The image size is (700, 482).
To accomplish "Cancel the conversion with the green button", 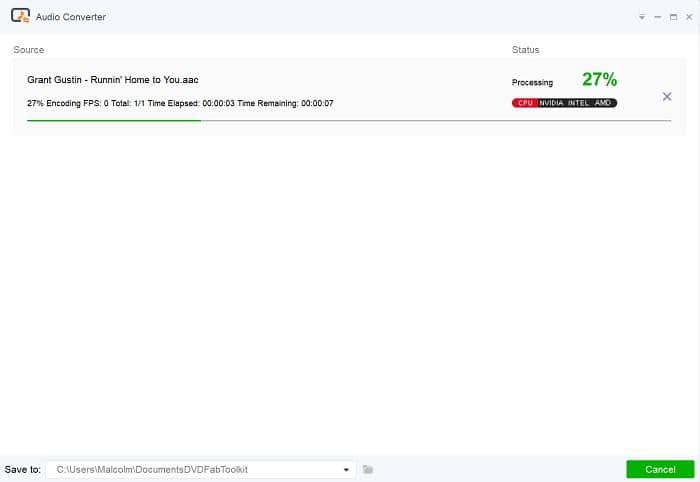I will pos(660,470).
